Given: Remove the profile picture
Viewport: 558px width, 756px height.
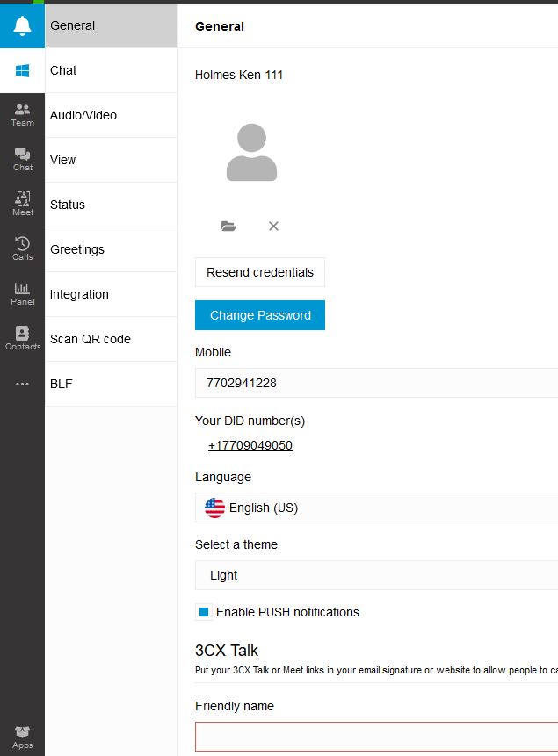Looking at the screenshot, I should pyautogui.click(x=273, y=227).
